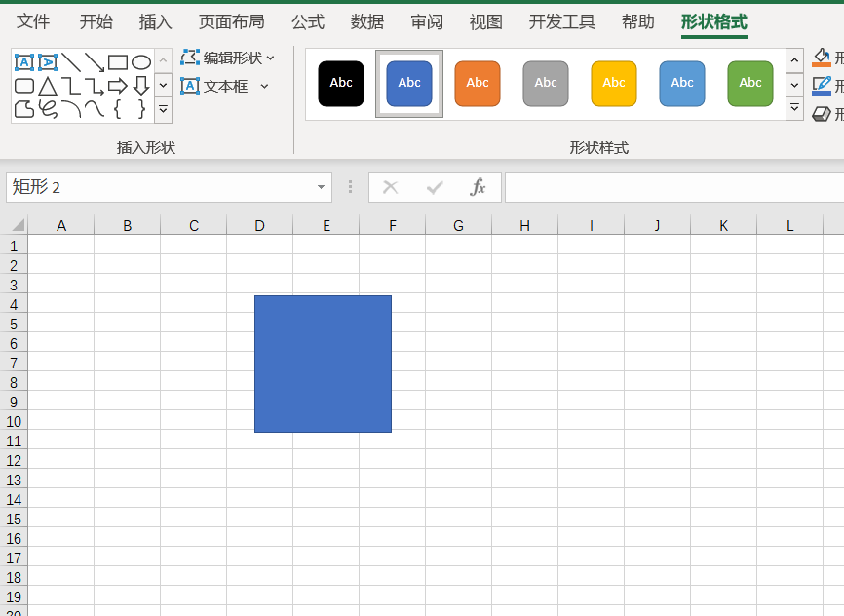Image resolution: width=844 pixels, height=616 pixels.
Task: Choose the rectangle shape in gallery
Action: [x=118, y=62]
